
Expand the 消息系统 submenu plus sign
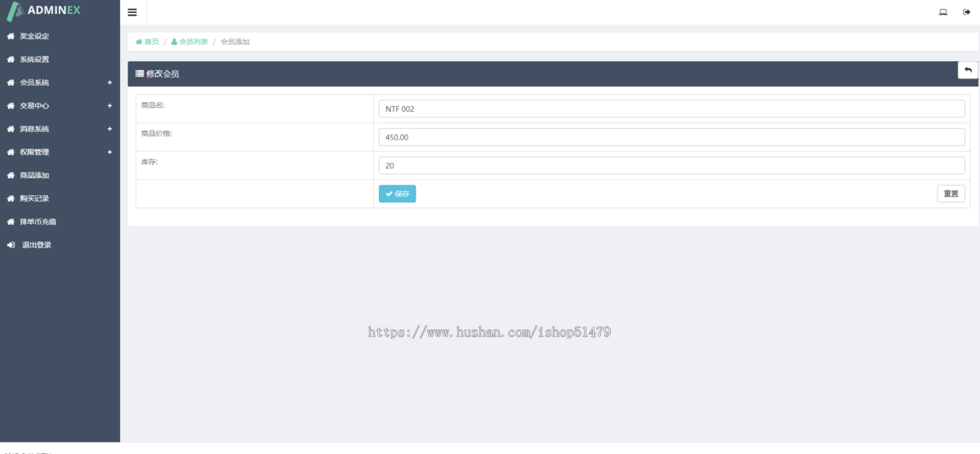click(x=109, y=129)
